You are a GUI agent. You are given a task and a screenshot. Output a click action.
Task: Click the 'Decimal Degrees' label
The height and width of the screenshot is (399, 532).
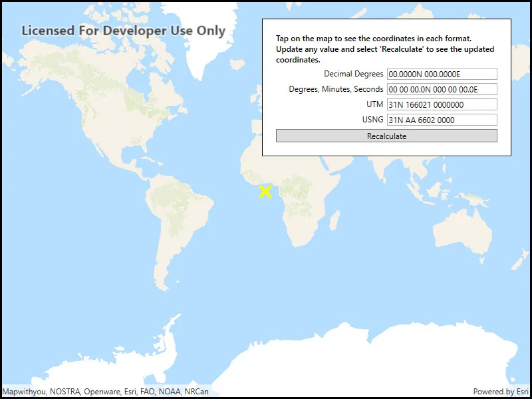click(x=354, y=74)
